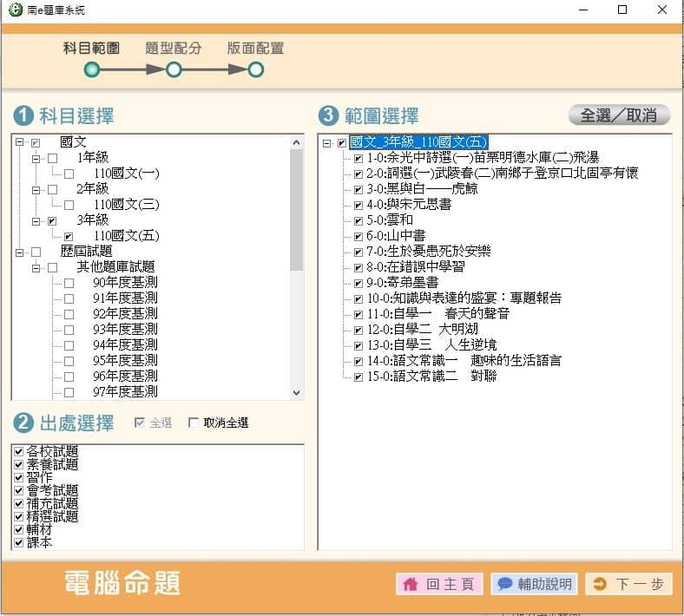The height and width of the screenshot is (616, 684).
Task: Uncheck lesson 15-0:語文常識二 對聯
Action: (x=358, y=377)
